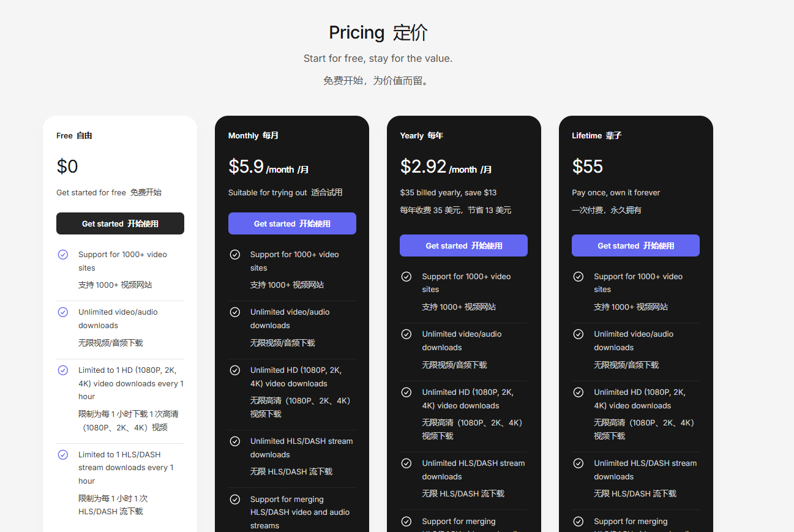Click checkmark beside Lifetime plan unlimited video/audio downloads
The image size is (794, 532).
click(579, 334)
